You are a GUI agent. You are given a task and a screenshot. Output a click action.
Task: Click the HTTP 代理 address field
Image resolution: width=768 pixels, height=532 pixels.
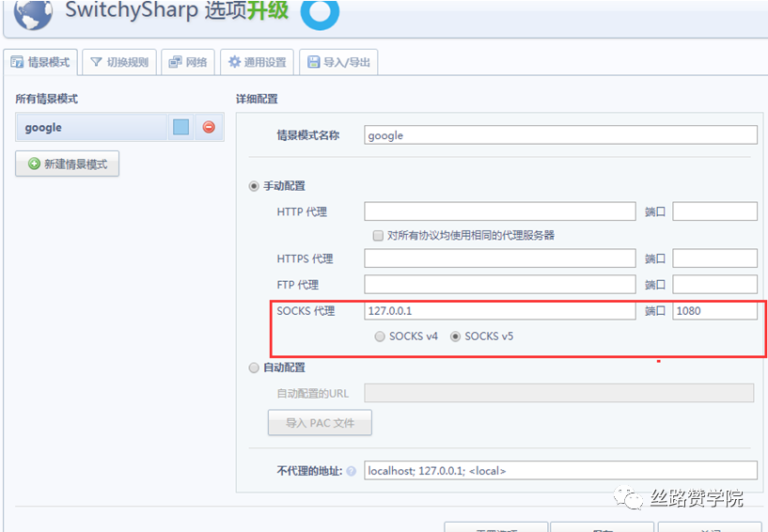pos(499,211)
